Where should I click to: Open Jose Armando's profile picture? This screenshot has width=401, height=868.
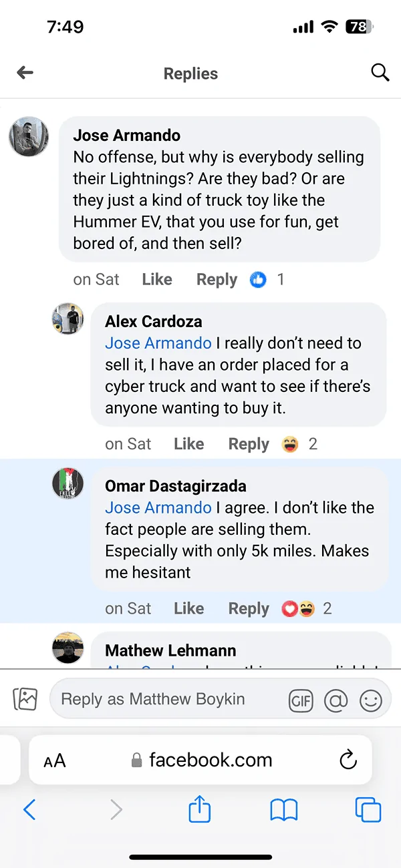pos(28,137)
